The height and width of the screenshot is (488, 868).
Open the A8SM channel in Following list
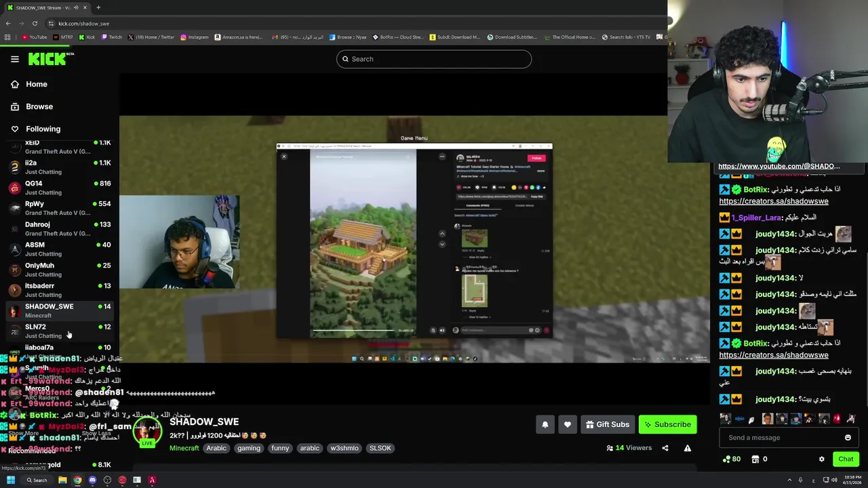(60, 249)
